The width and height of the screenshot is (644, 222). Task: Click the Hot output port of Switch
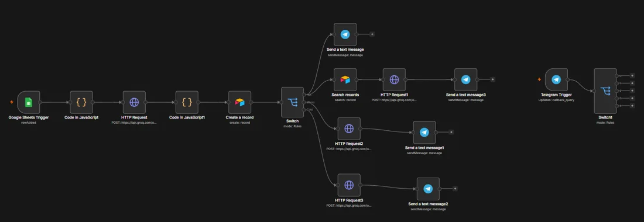tap(304, 95)
